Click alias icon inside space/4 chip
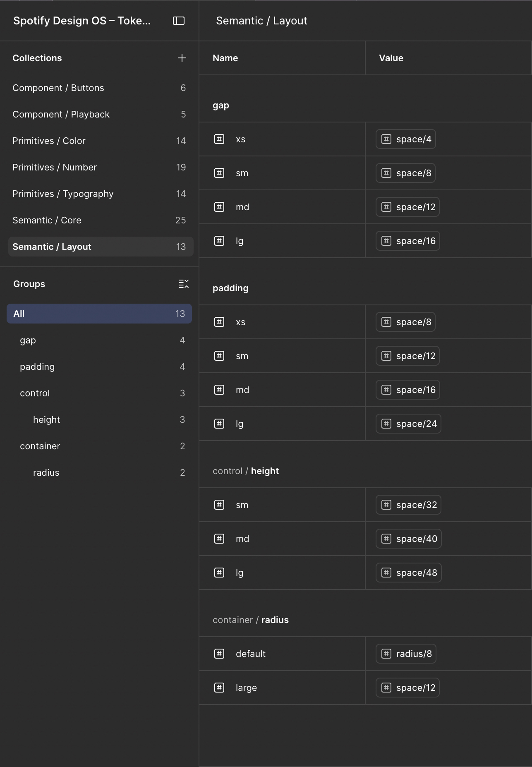The image size is (532, 767). click(386, 139)
